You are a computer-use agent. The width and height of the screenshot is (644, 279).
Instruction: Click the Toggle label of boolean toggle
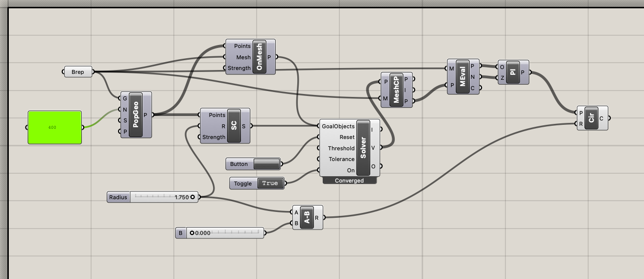tap(243, 184)
